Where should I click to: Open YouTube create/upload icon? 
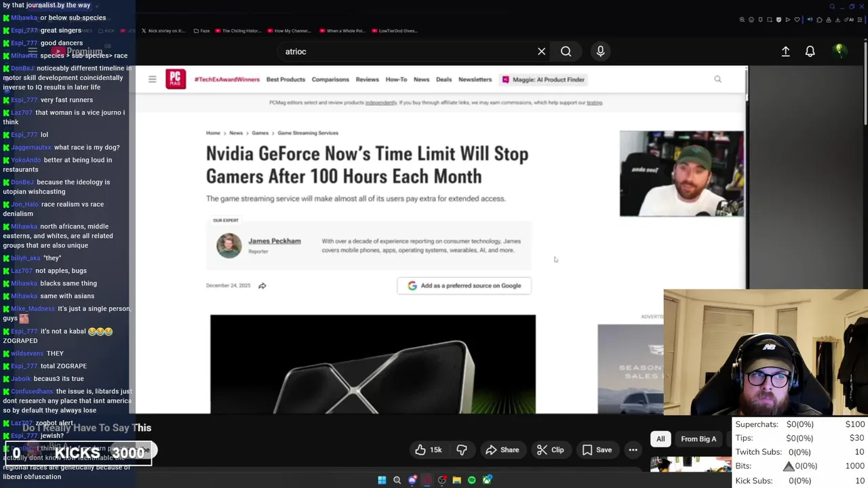tap(785, 52)
